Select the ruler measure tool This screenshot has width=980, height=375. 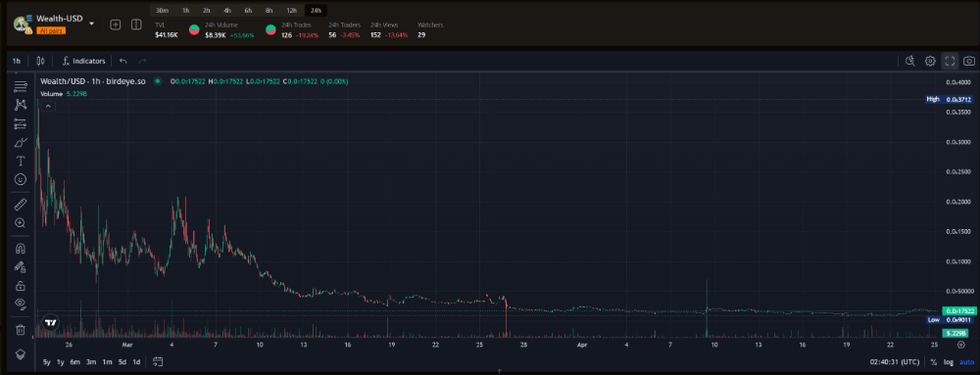[x=20, y=204]
